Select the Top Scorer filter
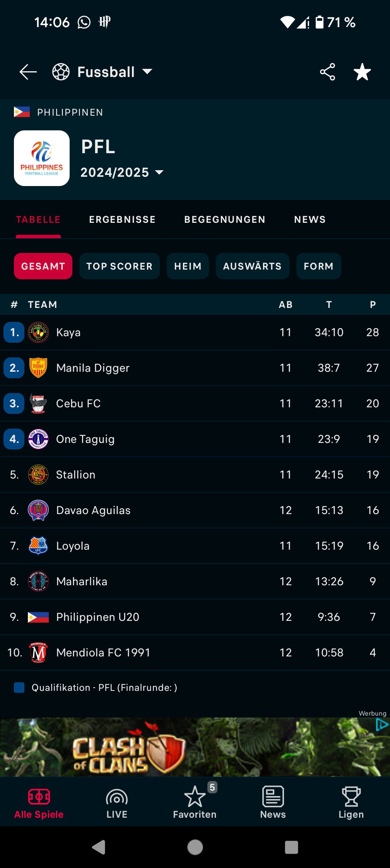 click(120, 266)
